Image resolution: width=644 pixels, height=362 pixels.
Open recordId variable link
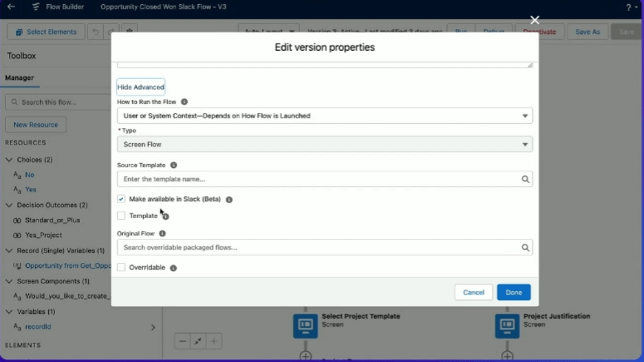point(39,327)
